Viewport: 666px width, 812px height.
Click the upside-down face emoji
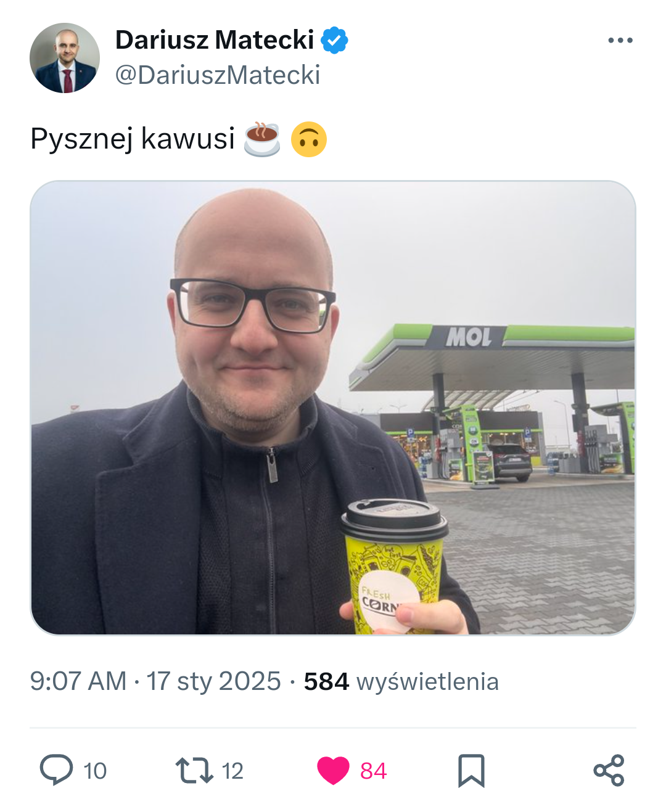pos(308,139)
